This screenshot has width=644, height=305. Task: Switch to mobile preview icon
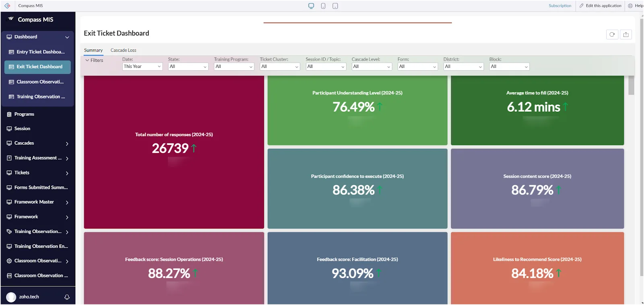pyautogui.click(x=323, y=6)
